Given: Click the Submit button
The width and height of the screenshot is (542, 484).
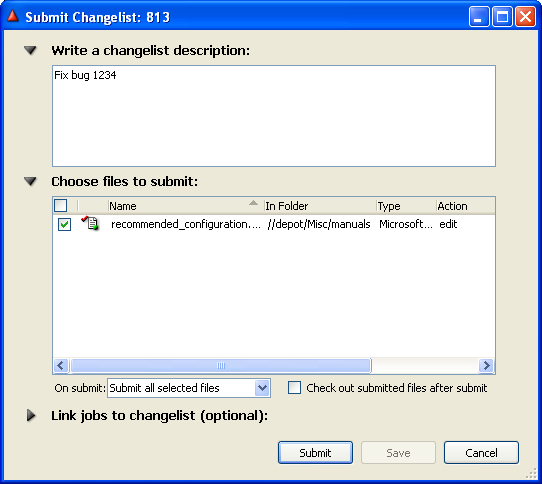Looking at the screenshot, I should click(315, 453).
